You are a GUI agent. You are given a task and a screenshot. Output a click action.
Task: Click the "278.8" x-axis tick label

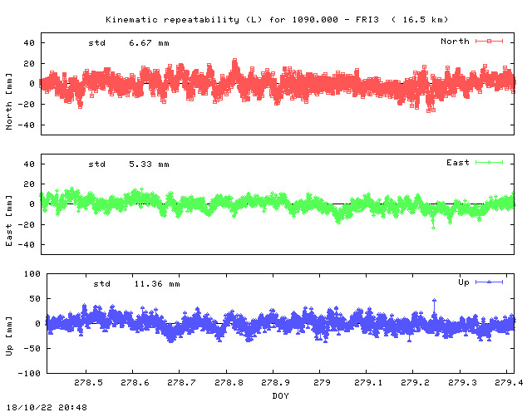[x=229, y=383]
